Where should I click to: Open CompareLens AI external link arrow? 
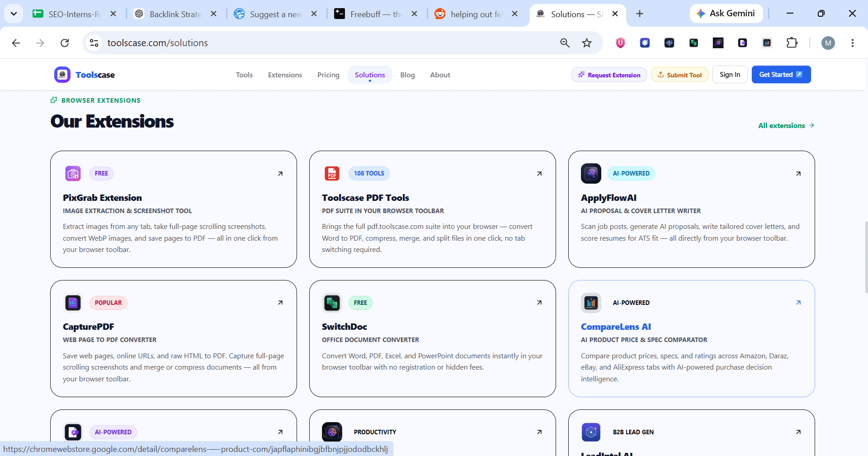click(798, 303)
